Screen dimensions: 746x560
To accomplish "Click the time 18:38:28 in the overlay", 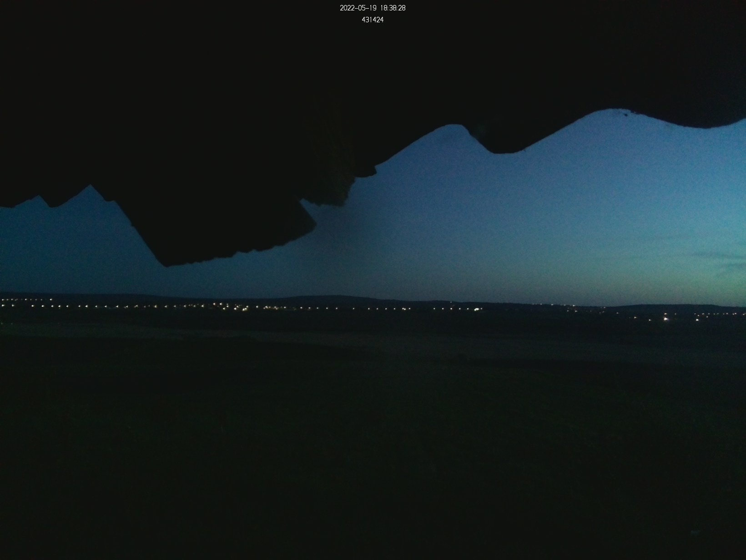I will (393, 8).
